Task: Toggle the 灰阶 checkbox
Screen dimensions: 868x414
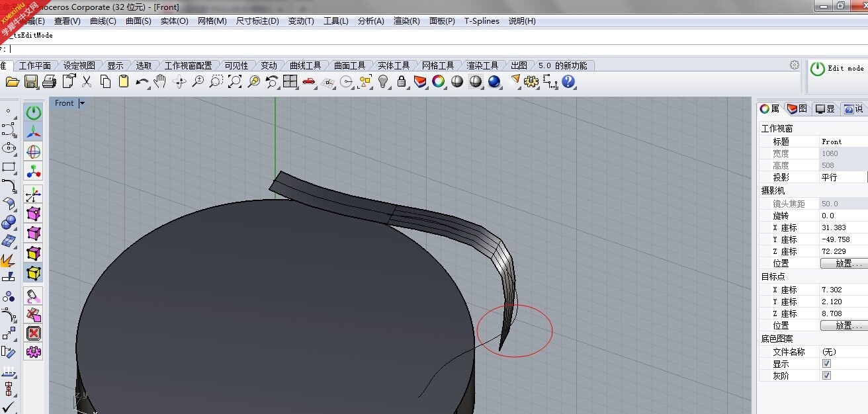Action: [826, 376]
